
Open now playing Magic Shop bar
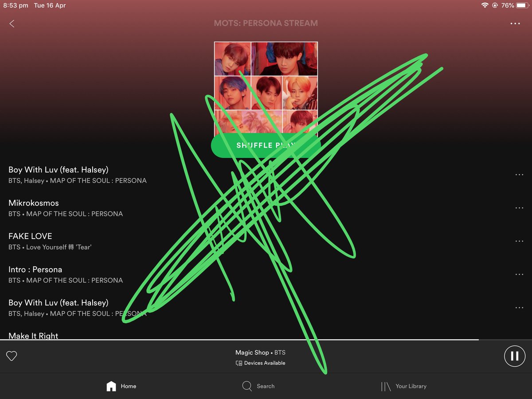pos(266,356)
